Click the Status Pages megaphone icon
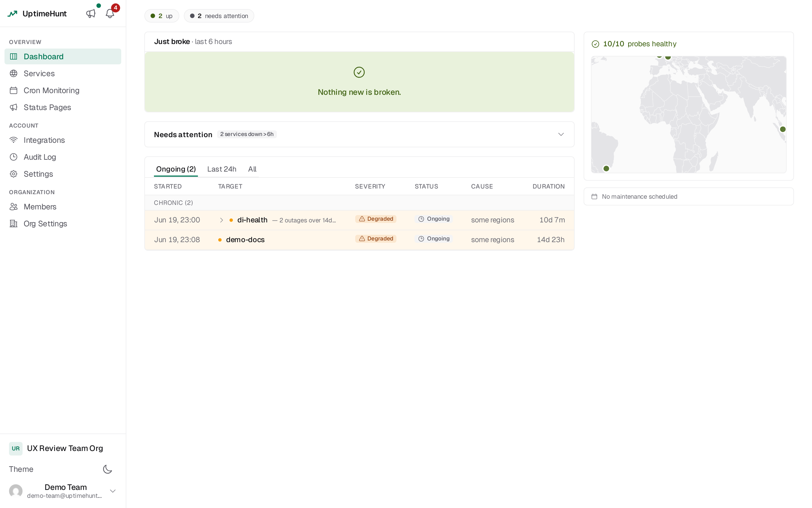This screenshot has width=812, height=508. tap(14, 107)
